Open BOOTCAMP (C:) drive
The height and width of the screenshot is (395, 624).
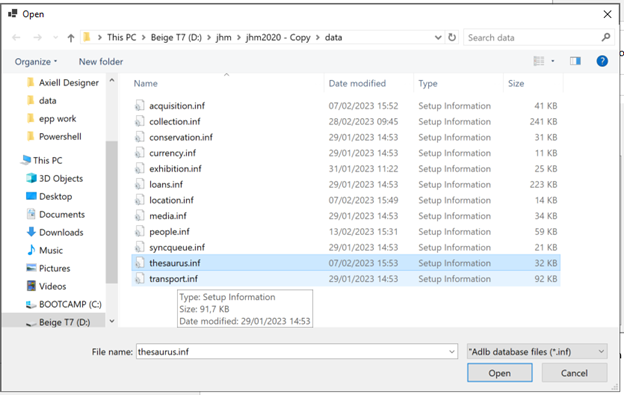(64, 304)
